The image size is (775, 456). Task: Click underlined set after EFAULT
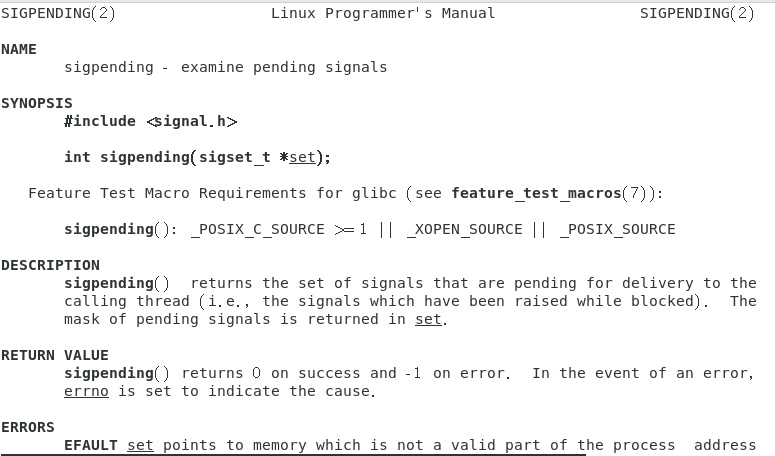(140, 446)
